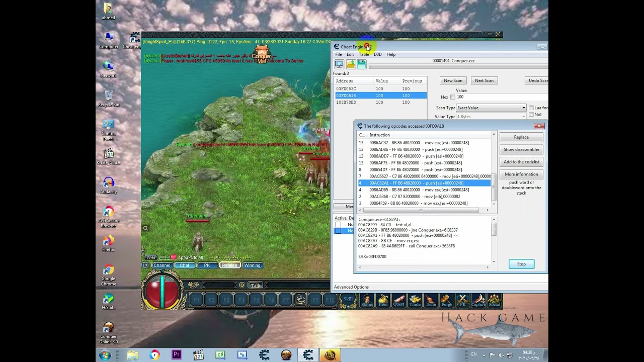Open the File menu in Cheat Engine
Image resolution: width=644 pixels, height=362 pixels.
point(339,54)
